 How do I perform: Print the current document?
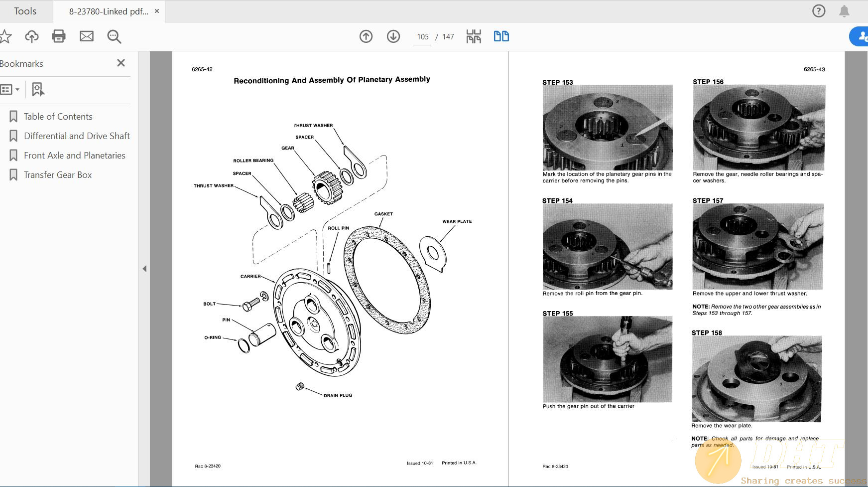(59, 36)
